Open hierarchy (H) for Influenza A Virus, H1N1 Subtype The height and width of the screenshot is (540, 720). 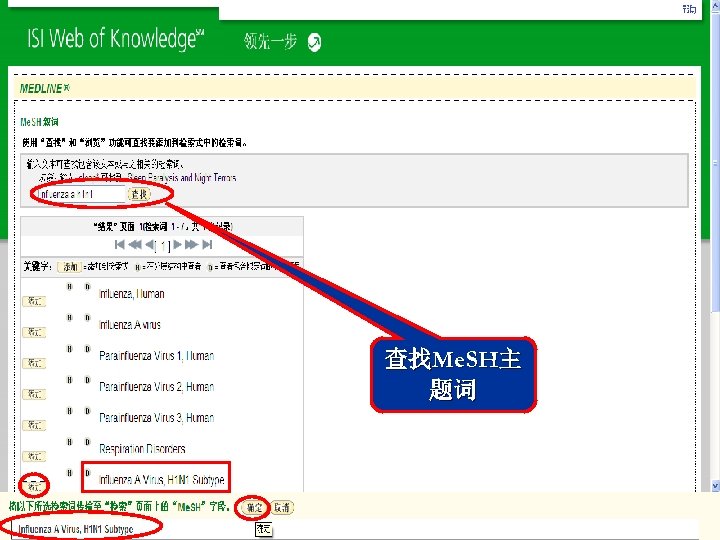point(70,473)
